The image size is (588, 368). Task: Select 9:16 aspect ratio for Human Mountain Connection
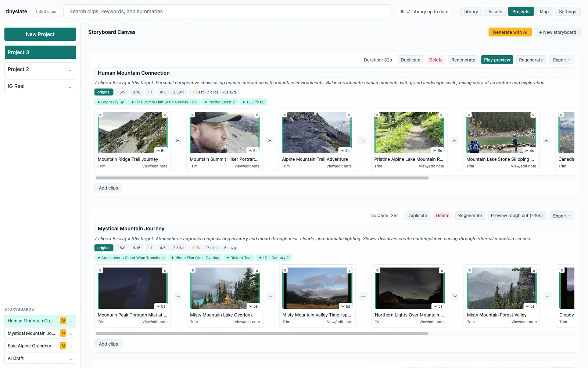pos(137,92)
